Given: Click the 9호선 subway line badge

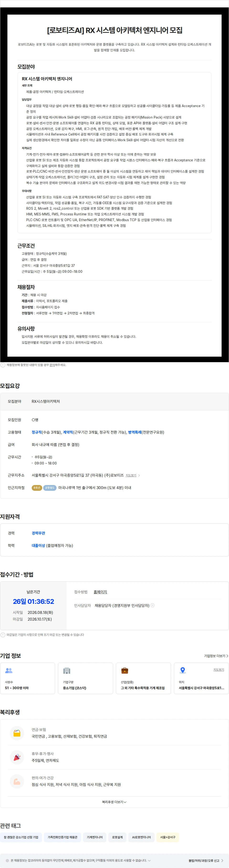Looking at the screenshot, I should [x=37, y=488].
